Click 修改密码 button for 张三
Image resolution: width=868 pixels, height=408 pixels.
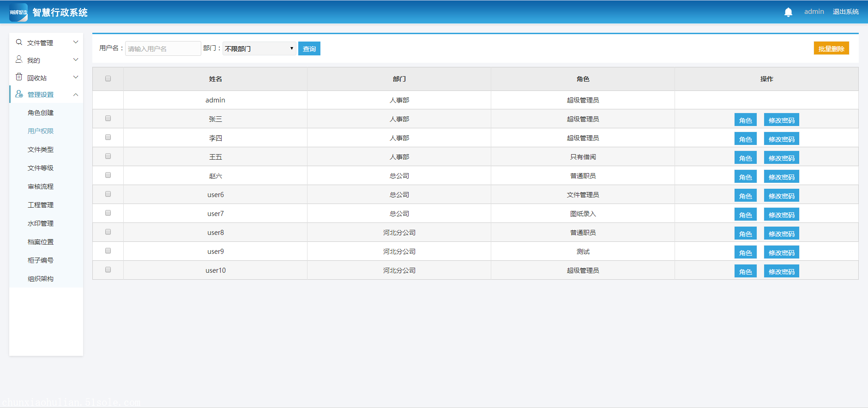[x=781, y=120]
